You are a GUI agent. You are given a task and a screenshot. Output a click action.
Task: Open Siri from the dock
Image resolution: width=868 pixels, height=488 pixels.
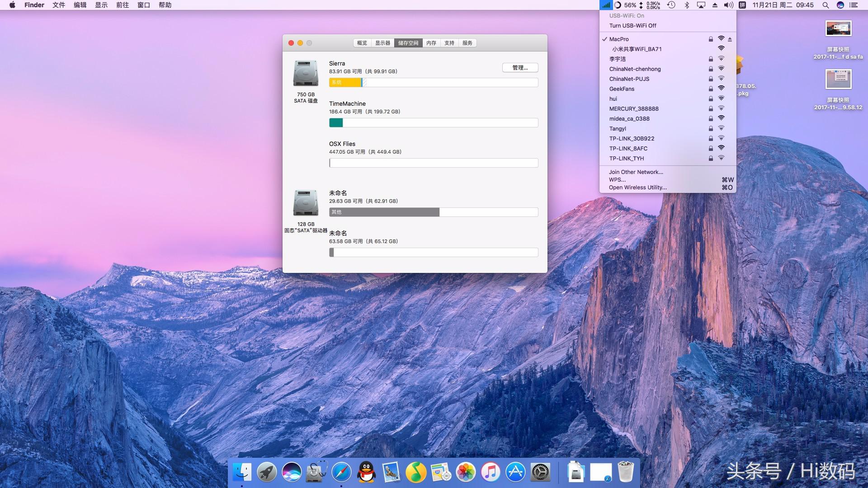tap(292, 473)
